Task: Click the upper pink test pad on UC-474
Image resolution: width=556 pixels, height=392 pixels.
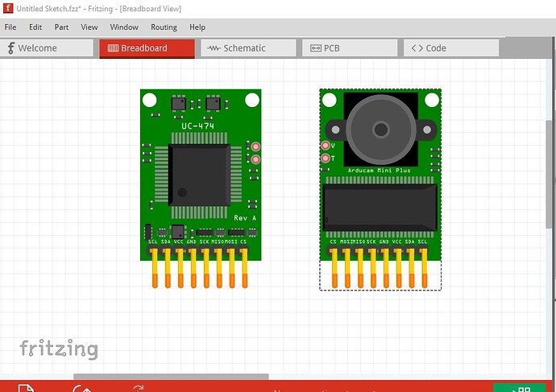Action: [x=255, y=146]
